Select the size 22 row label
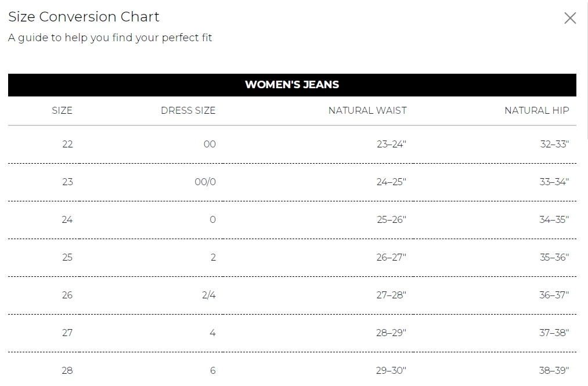 click(67, 144)
